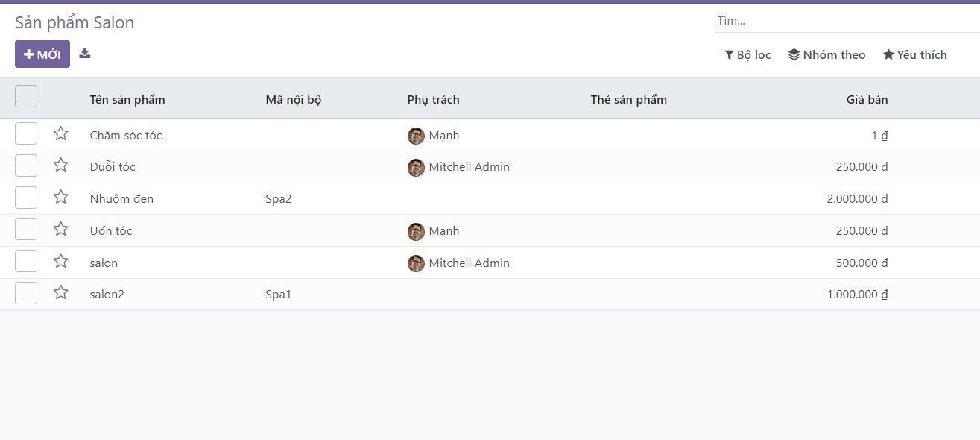Tick the select-all header checkbox

click(26, 97)
